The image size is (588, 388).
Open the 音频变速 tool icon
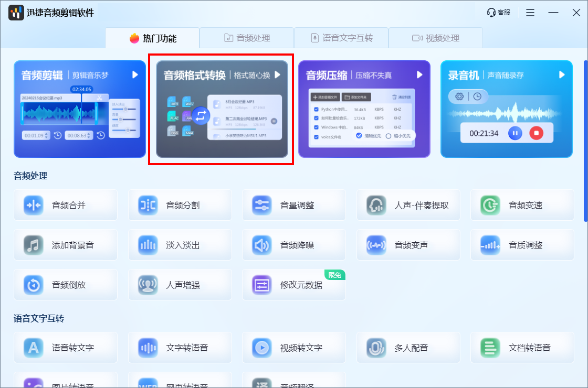(490, 205)
